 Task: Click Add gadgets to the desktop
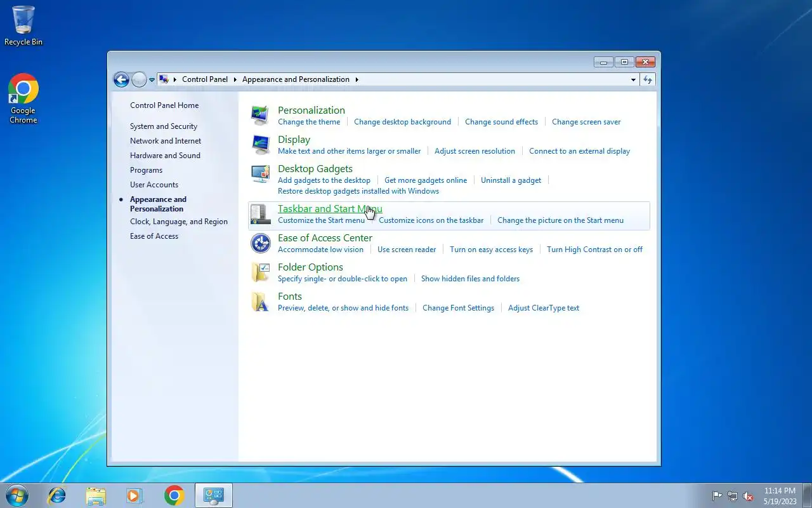click(x=324, y=180)
